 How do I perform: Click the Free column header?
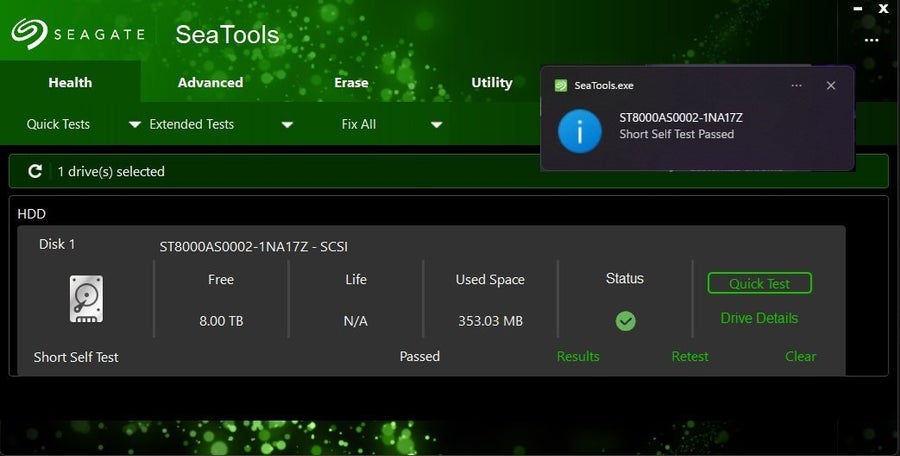point(220,280)
